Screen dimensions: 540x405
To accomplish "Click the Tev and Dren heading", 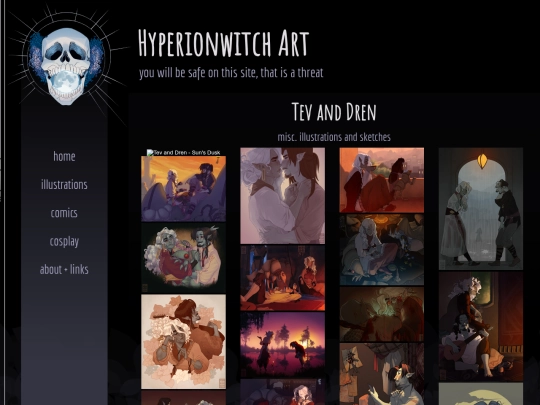I will click(334, 112).
